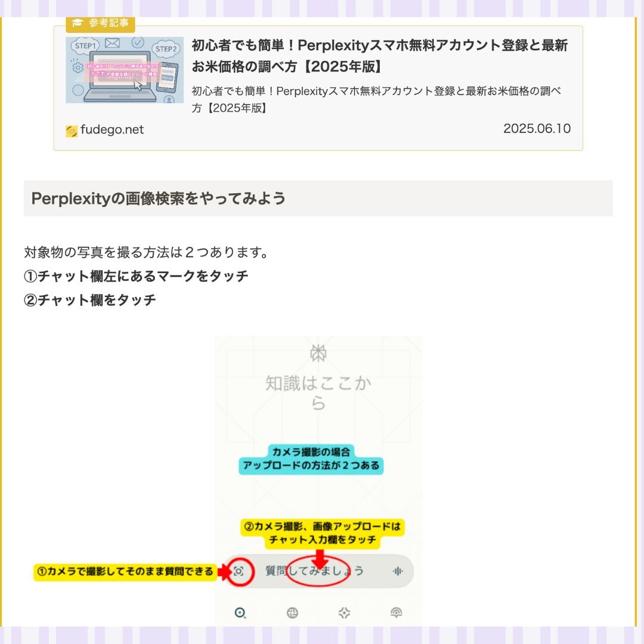The image size is (644, 644).
Task: Click the fudego.net domain link
Action: [112, 129]
